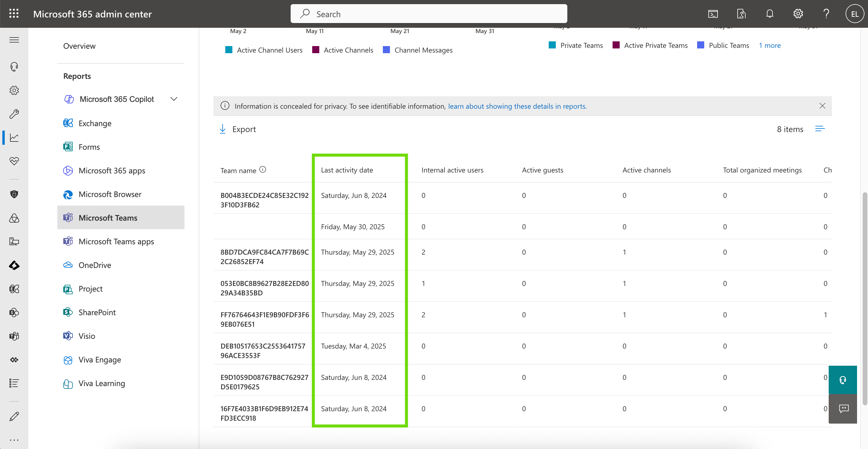Toggle the Channel Messages legend swatch
Screen dimensions: 868x449
click(x=386, y=50)
